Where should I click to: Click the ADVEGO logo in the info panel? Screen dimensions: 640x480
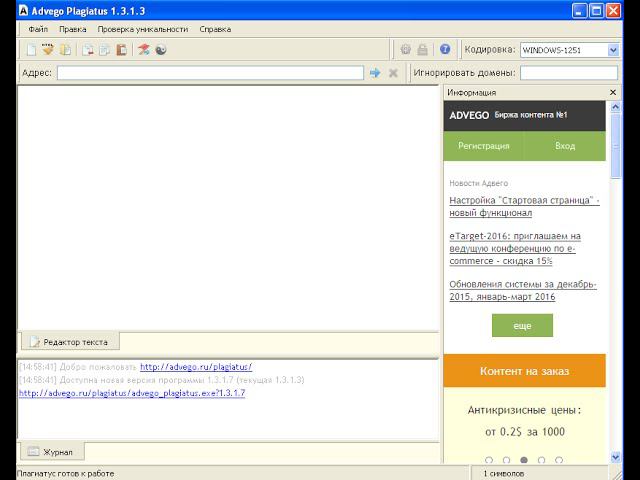pyautogui.click(x=469, y=116)
